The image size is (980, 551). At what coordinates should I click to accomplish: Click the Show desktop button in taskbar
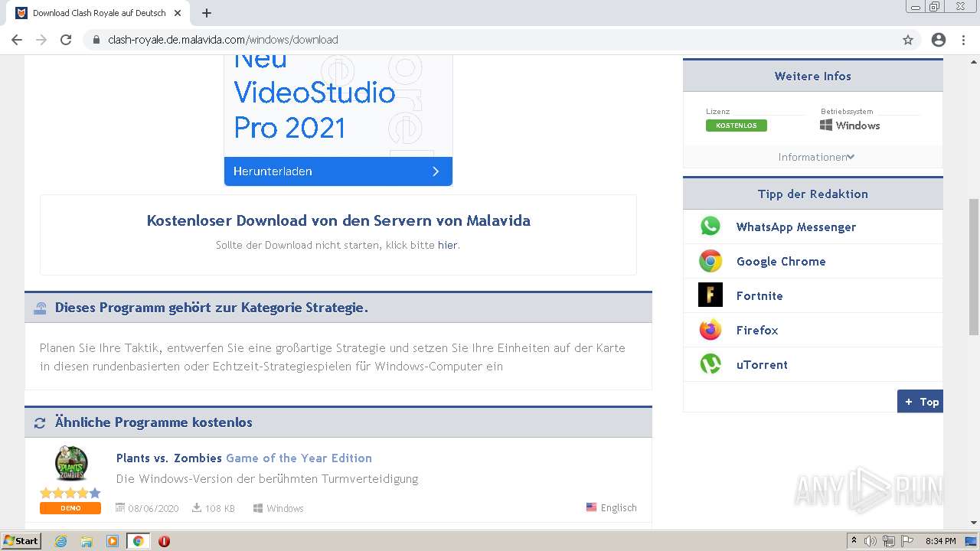[971, 541]
